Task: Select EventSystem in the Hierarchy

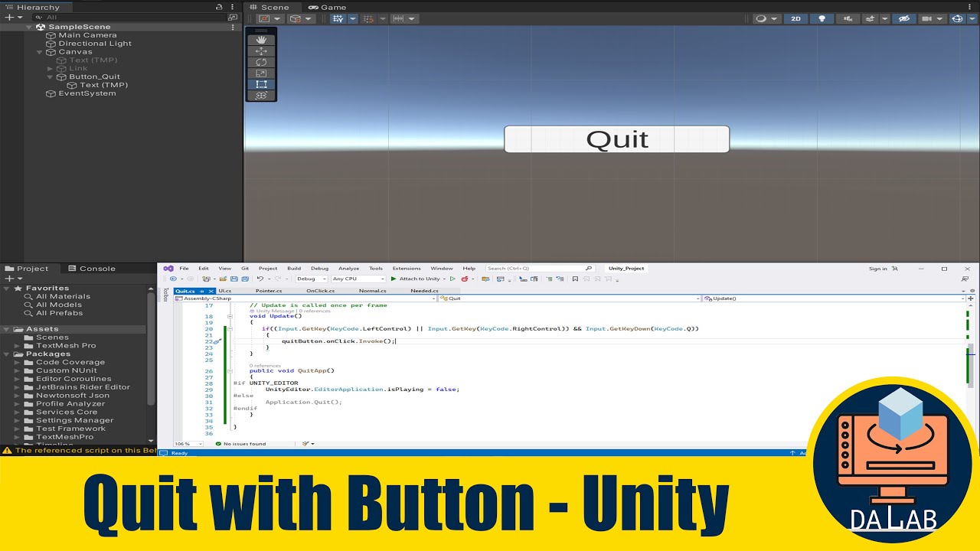Action: [x=87, y=93]
